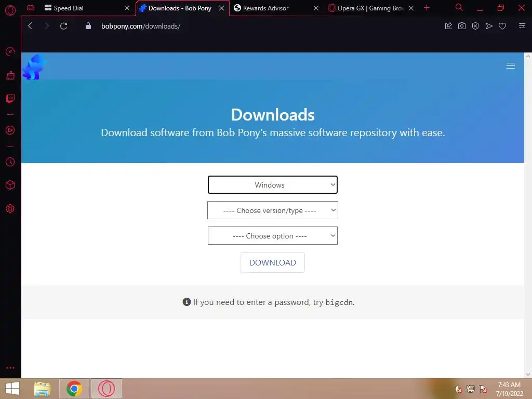Open File Explorer from the taskbar

pos(43,389)
